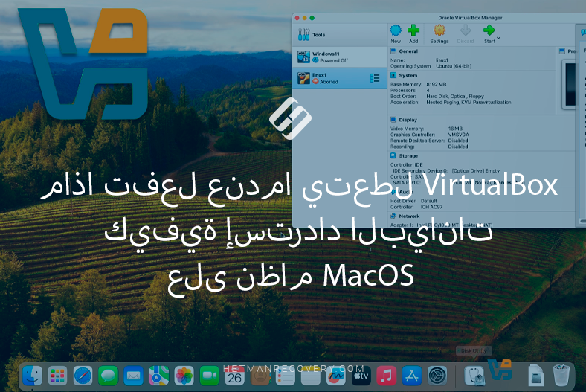Click the Network section header

pos(409,216)
